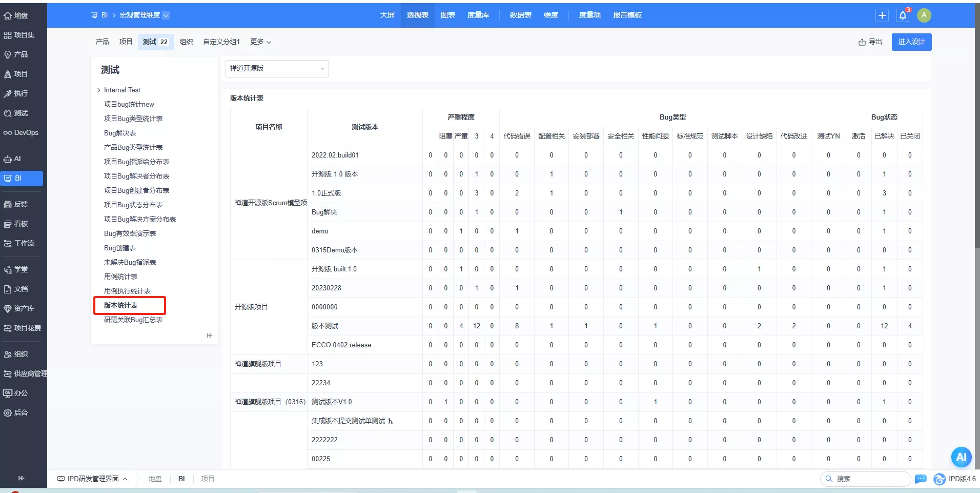Go to 执行 in the sidebar
The image size is (980, 493).
pyautogui.click(x=16, y=93)
